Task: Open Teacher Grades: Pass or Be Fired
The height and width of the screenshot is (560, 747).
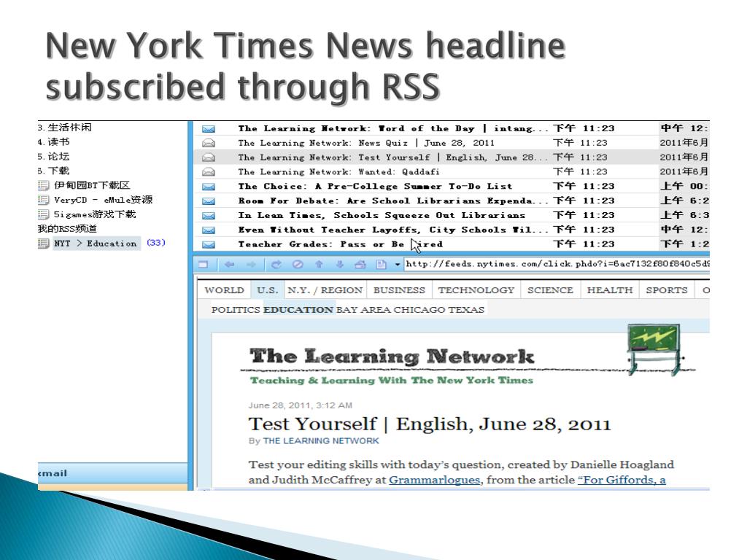Action: click(340, 244)
